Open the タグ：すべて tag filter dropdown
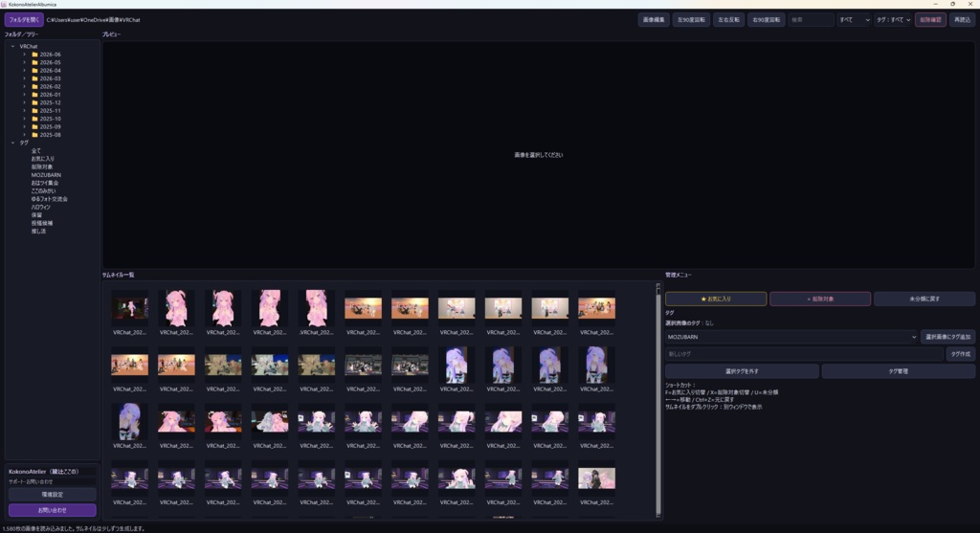 [x=893, y=20]
